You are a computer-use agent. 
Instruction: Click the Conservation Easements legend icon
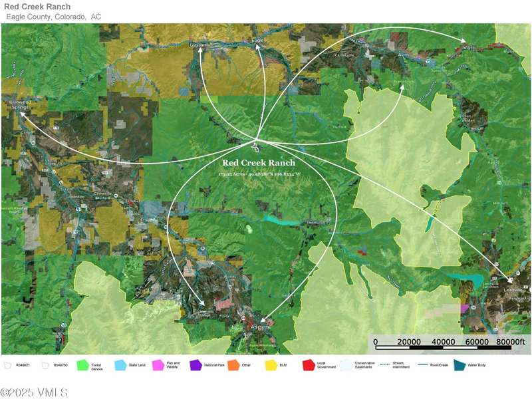tap(346, 365)
